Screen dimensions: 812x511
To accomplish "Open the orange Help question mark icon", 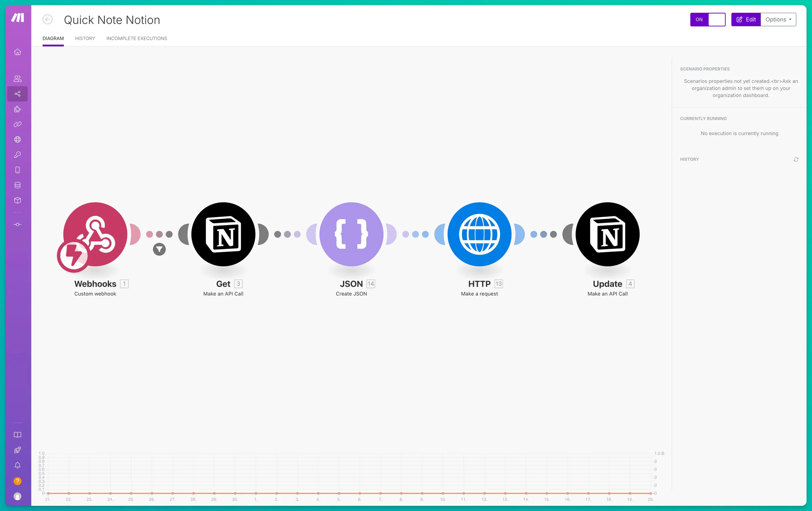I will [18, 481].
